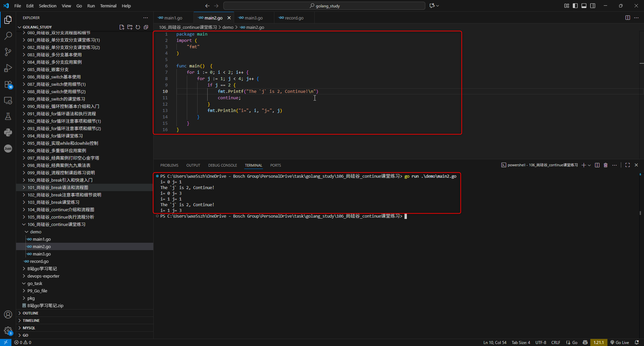
Task: Select B站go学习笔记.zip file
Action: [x=45, y=305]
